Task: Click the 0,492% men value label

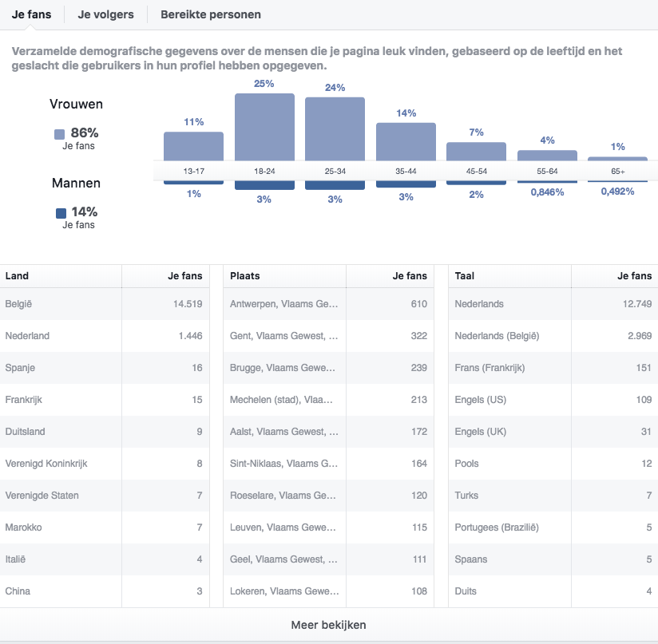Action: tap(618, 192)
